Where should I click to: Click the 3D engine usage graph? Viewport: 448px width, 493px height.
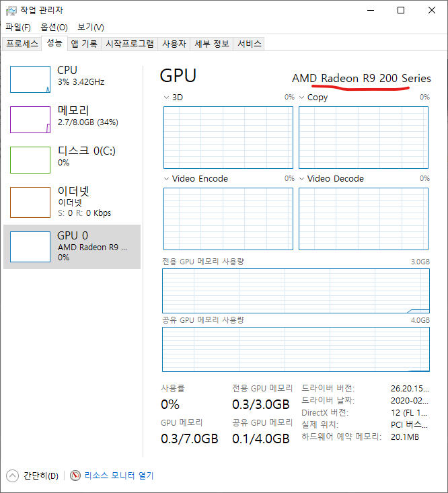[x=228, y=137]
